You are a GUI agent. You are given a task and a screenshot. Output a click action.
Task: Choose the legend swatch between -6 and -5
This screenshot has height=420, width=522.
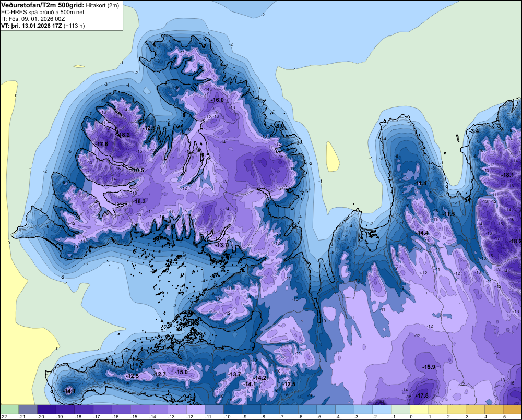point(307,410)
